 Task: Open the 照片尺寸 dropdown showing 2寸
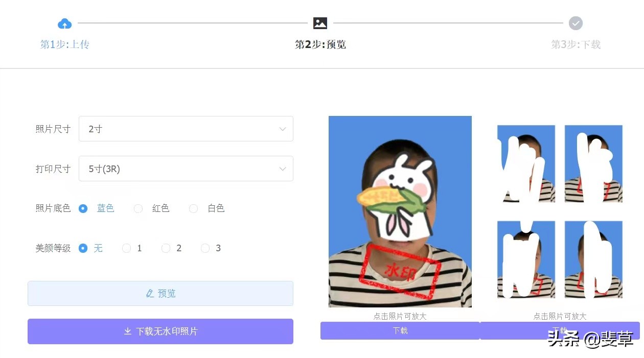(x=186, y=129)
